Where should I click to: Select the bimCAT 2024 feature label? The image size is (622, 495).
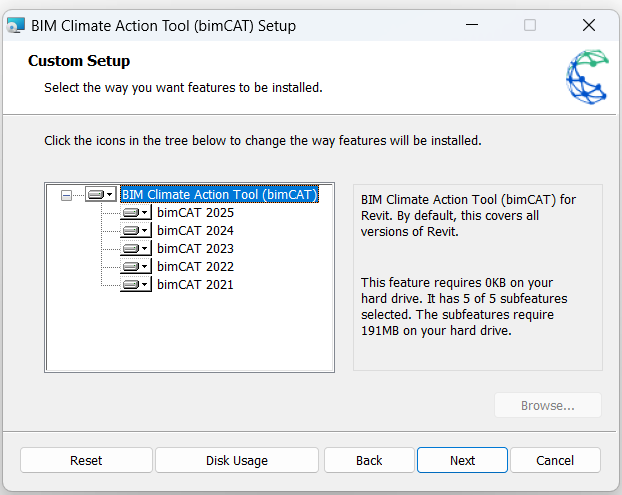pos(195,231)
